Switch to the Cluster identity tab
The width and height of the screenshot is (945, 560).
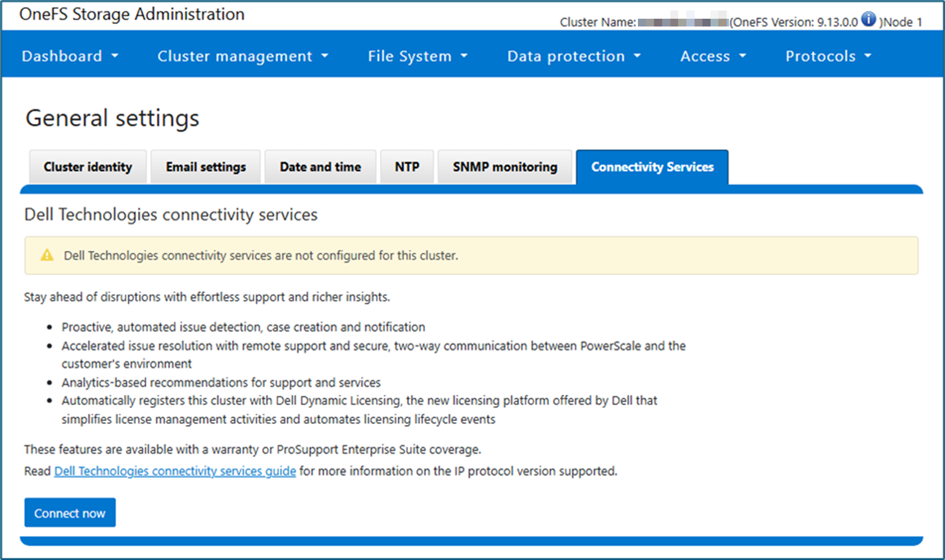(88, 167)
